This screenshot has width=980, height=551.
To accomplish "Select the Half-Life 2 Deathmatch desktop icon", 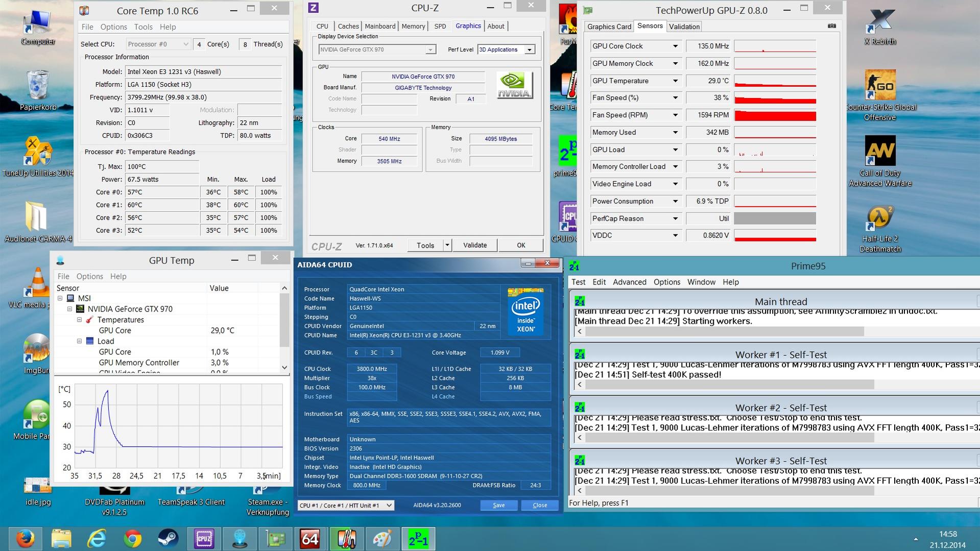I will point(880,228).
